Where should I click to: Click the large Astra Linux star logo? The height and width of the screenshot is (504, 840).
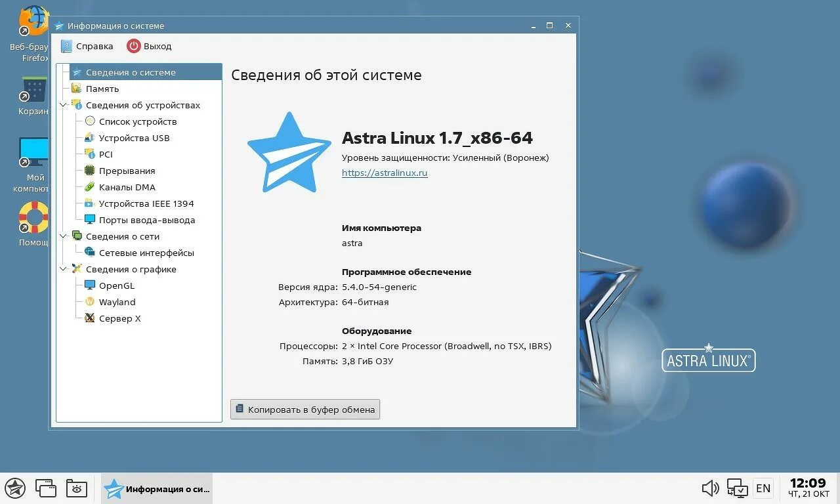tap(289, 153)
